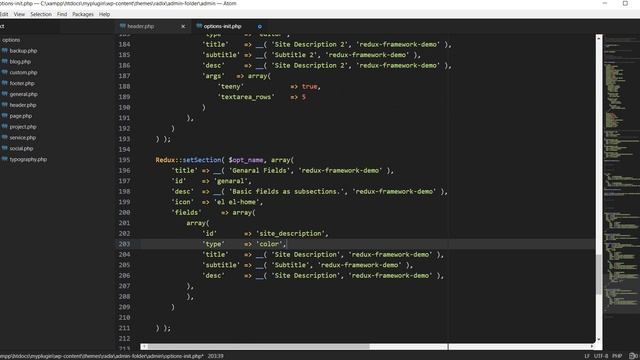Click 'Genaral Fields' text on line 196

[260, 171]
